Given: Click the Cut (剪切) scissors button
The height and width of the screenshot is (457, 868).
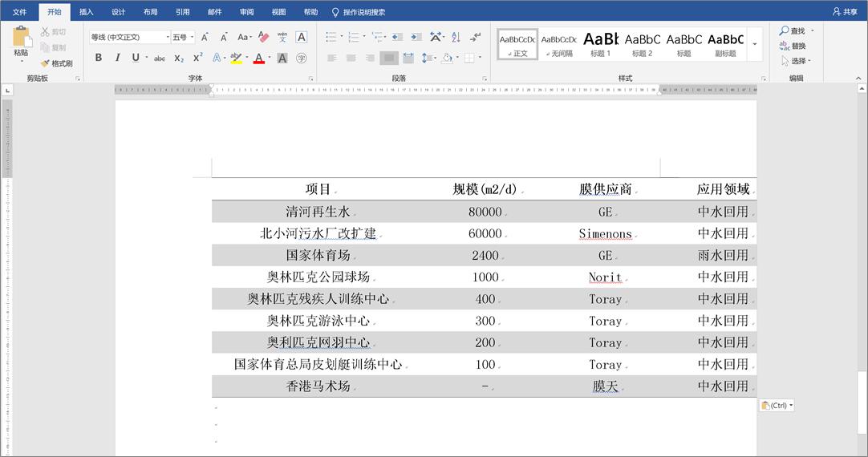Looking at the screenshot, I should pos(53,32).
